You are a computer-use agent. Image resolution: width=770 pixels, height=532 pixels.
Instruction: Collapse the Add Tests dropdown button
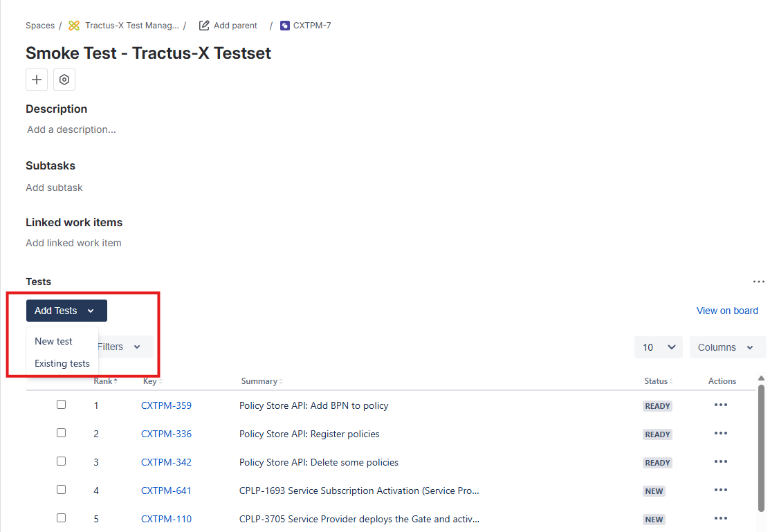click(x=67, y=311)
